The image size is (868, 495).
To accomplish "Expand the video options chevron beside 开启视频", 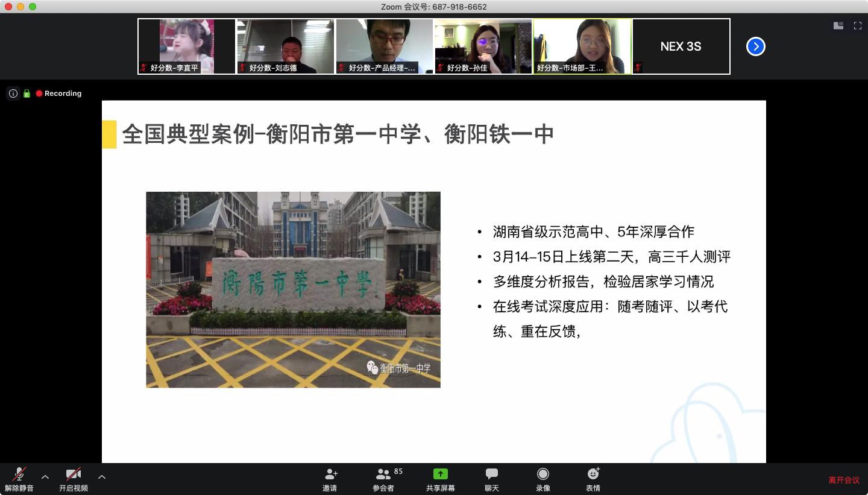I will (x=101, y=477).
